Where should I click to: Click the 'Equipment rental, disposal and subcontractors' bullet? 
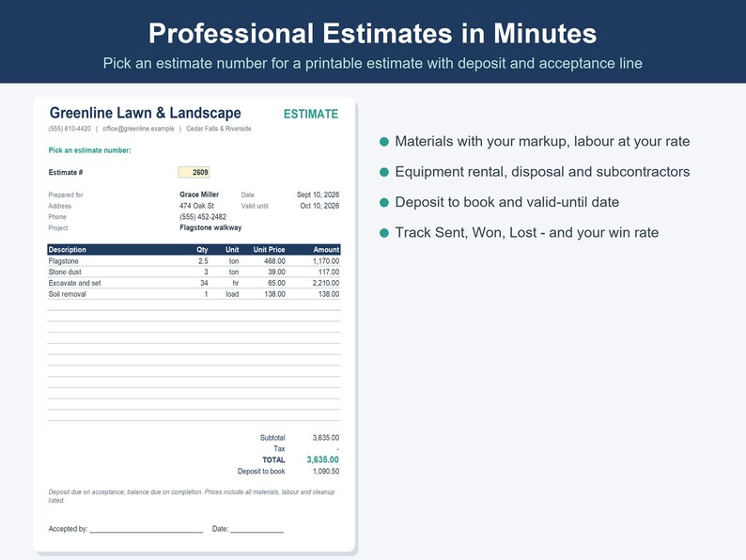pos(542,172)
